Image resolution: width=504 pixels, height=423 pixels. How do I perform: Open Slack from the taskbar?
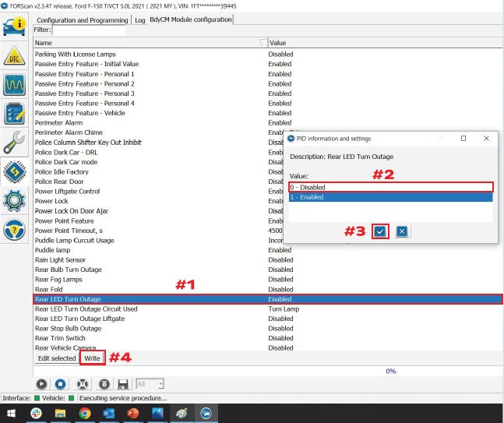36,414
